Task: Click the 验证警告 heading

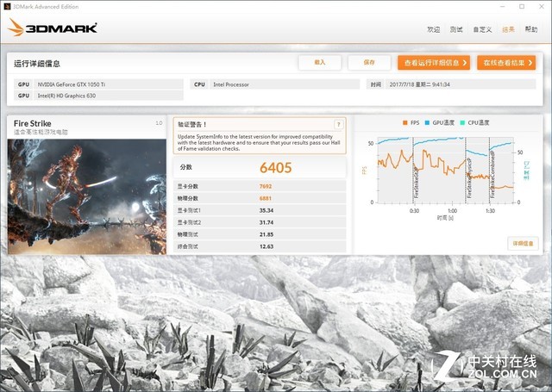Action: pyautogui.click(x=191, y=124)
